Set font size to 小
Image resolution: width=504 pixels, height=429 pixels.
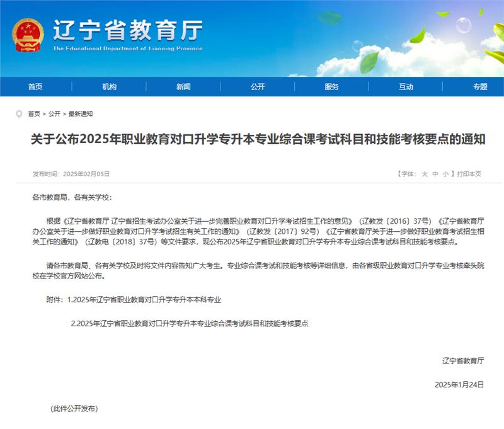tap(445, 174)
